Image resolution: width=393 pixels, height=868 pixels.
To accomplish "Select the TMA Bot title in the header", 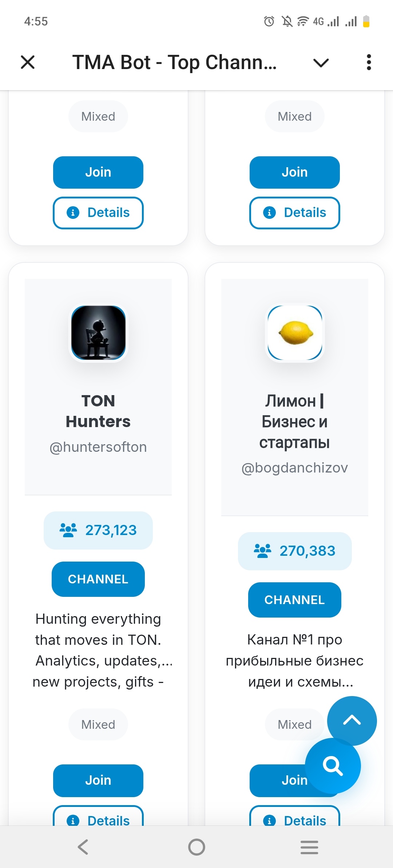I will click(x=175, y=62).
